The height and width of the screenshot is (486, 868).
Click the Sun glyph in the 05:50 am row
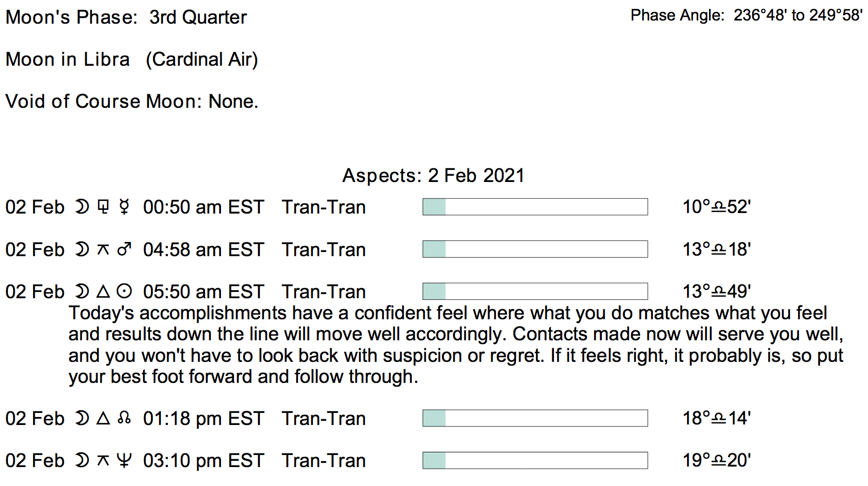124,291
